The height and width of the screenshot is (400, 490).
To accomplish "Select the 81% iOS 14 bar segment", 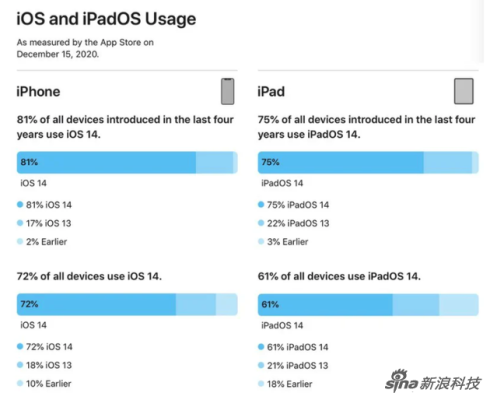I will click(x=106, y=162).
